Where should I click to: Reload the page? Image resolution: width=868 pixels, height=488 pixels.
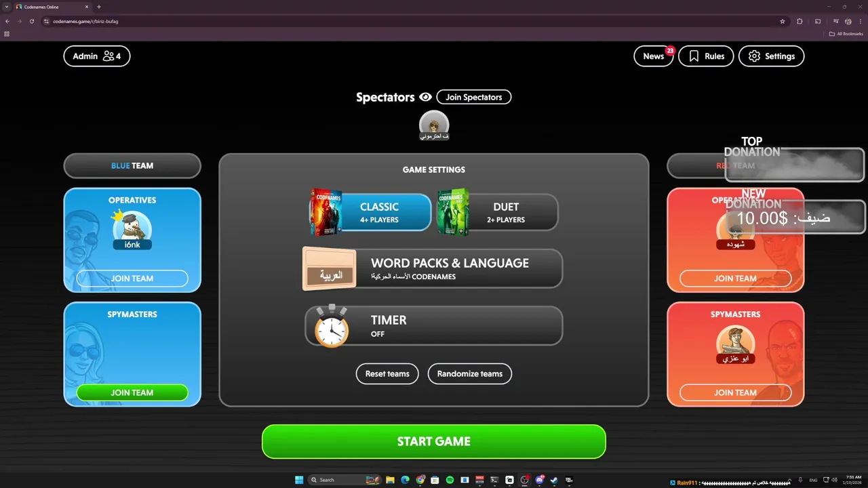(31, 21)
